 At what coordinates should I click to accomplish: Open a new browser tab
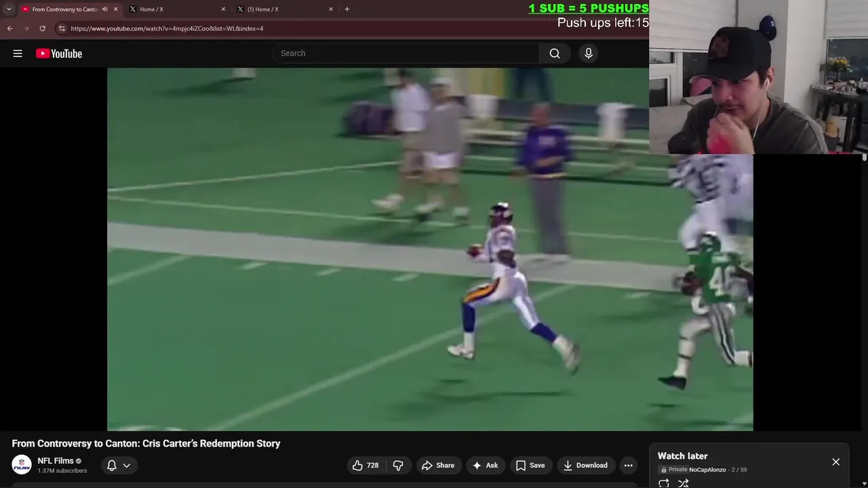[347, 9]
